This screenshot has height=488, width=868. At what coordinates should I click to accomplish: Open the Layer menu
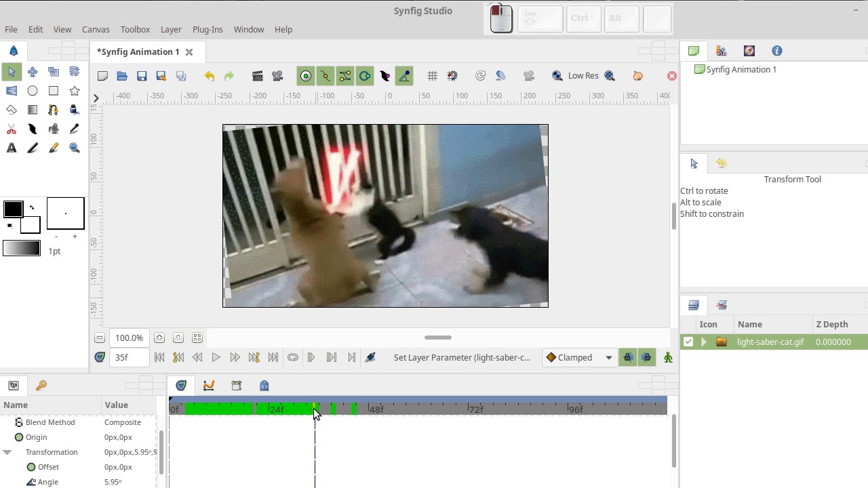coord(171,29)
